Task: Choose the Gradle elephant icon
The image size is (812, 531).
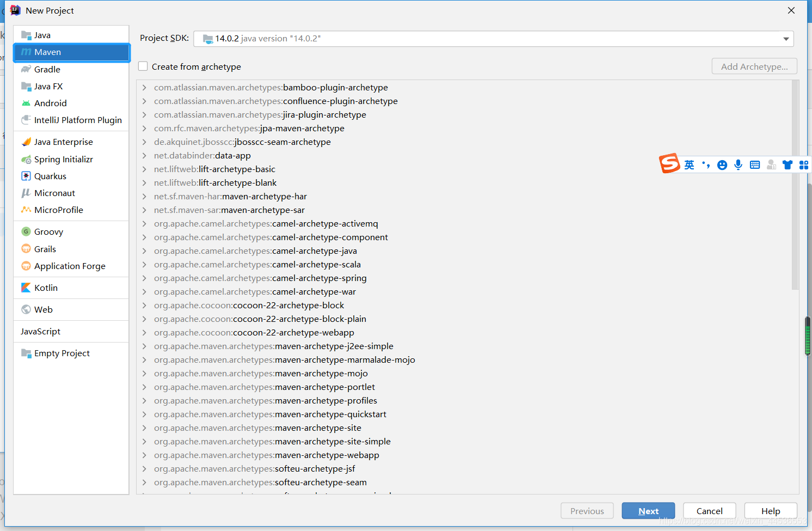Action: coord(26,69)
